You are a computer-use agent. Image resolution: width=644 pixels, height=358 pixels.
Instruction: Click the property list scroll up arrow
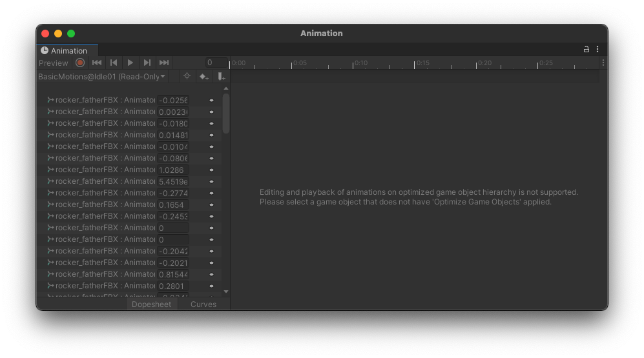pos(226,88)
